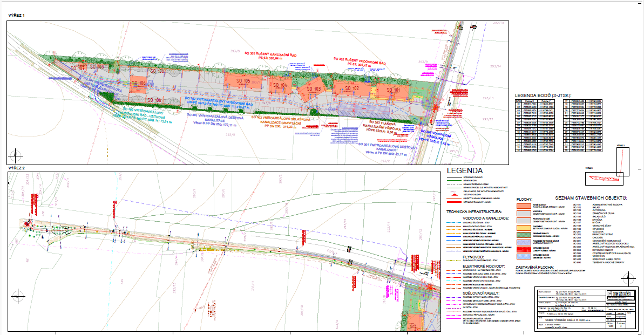Click the 'Hrany budov' line entry in LEGENDA
The height and width of the screenshot is (335, 644).
[x=461, y=181]
